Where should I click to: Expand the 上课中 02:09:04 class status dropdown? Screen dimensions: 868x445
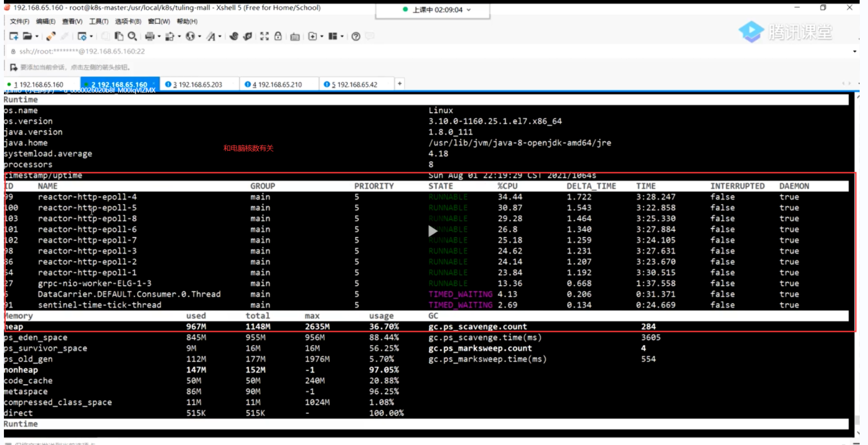[x=469, y=10]
